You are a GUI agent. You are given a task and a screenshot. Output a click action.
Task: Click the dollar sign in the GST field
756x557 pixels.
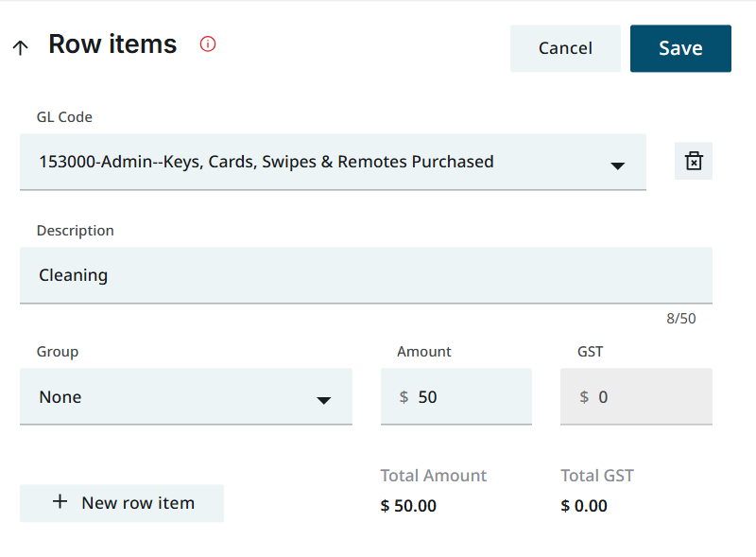[x=584, y=397]
